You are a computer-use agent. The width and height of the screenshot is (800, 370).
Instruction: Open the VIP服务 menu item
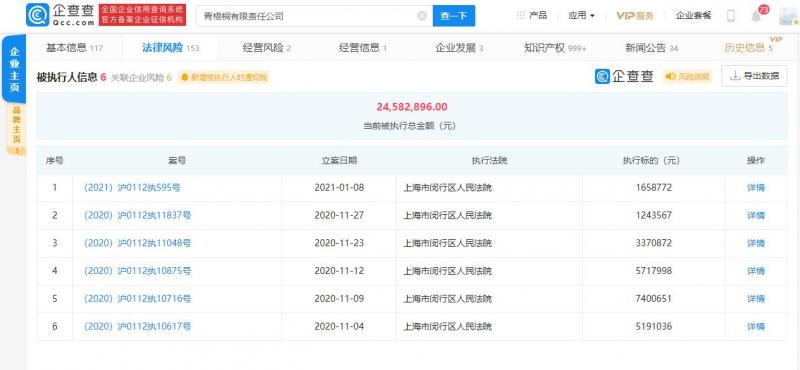click(x=635, y=16)
